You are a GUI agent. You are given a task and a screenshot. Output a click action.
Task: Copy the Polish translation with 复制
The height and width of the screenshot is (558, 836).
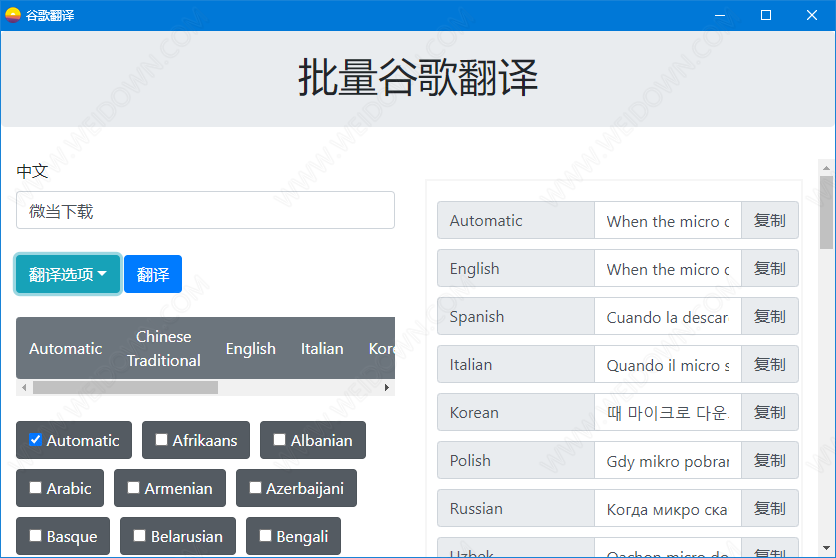pyautogui.click(x=769, y=460)
